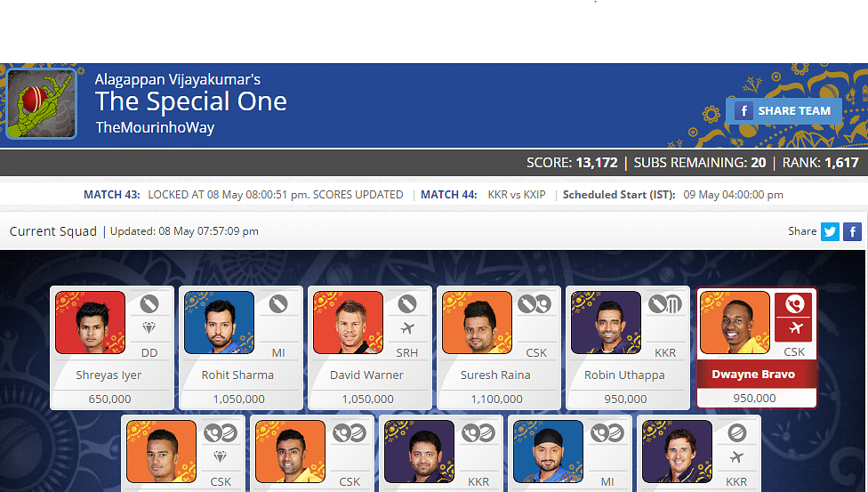Screen dimensions: 868x492
Task: Open the last KKR player's photo in second row
Action: pyautogui.click(x=677, y=452)
